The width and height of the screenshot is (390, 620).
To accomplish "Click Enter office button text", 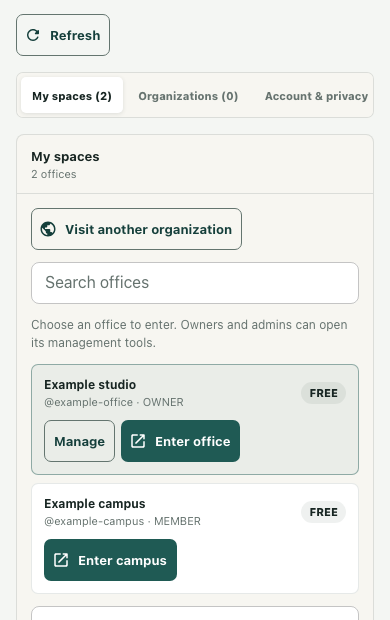I will [193, 441].
